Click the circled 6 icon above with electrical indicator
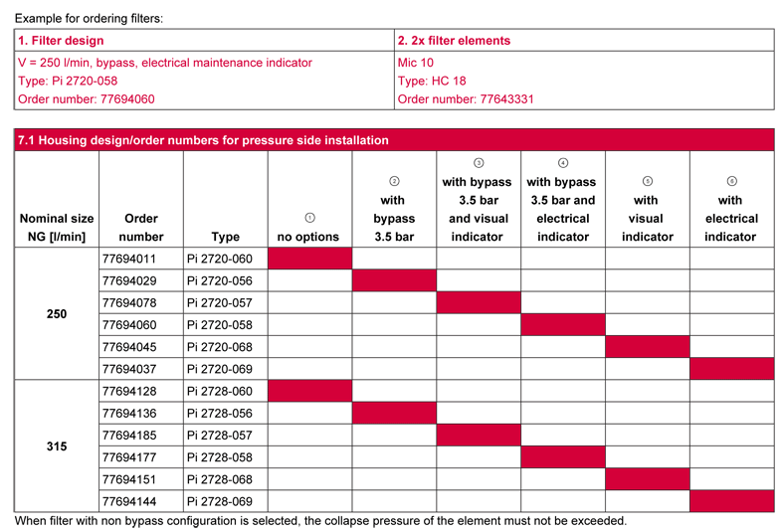 (731, 181)
